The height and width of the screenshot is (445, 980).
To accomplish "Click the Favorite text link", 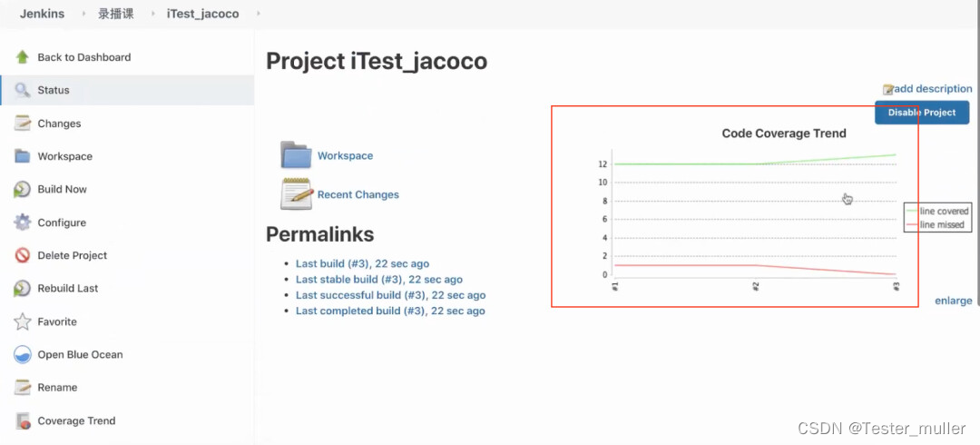I will (57, 321).
